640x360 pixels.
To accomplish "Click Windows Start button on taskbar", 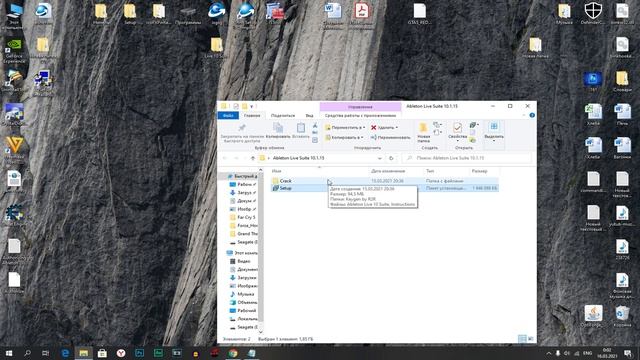I will (x=9, y=353).
